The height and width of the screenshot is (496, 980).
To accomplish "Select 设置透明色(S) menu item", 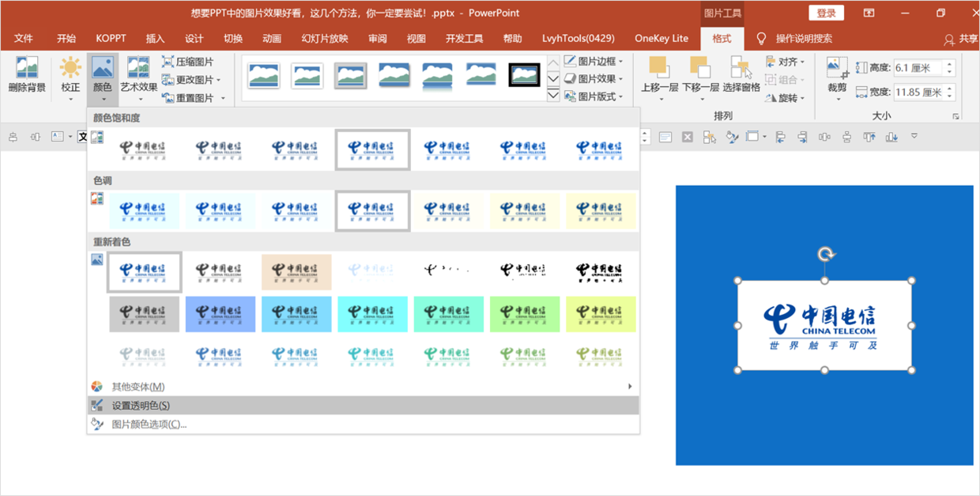I will (363, 406).
